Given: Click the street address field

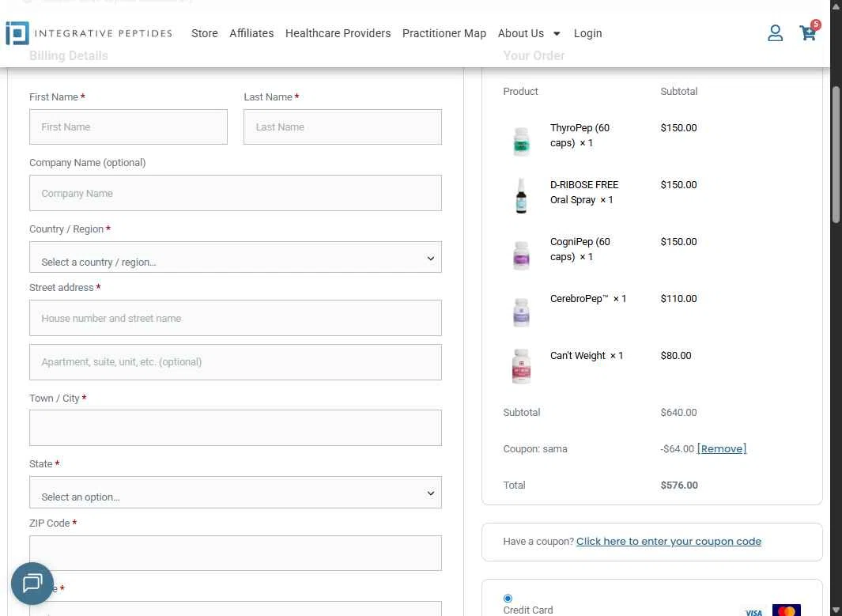Looking at the screenshot, I should point(235,318).
